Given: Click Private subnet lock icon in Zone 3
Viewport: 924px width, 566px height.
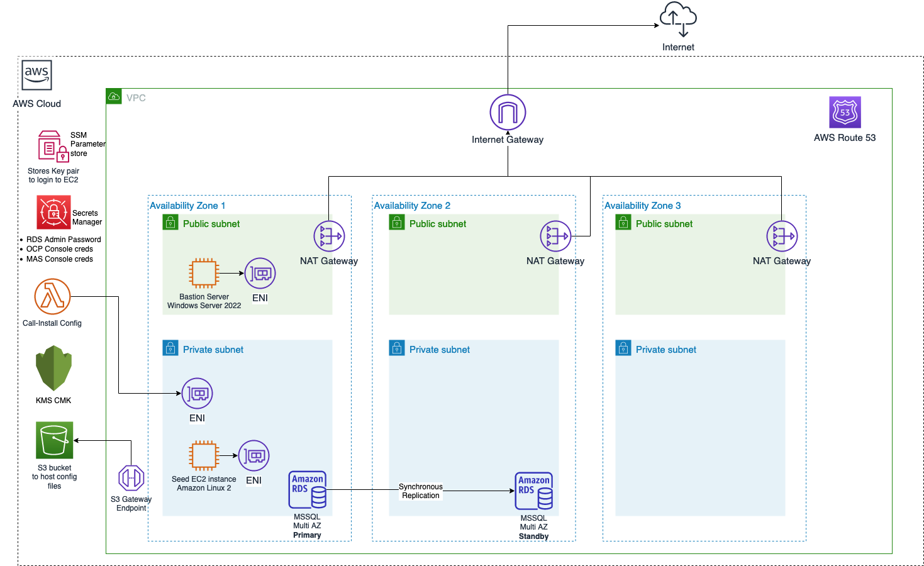Looking at the screenshot, I should (623, 348).
